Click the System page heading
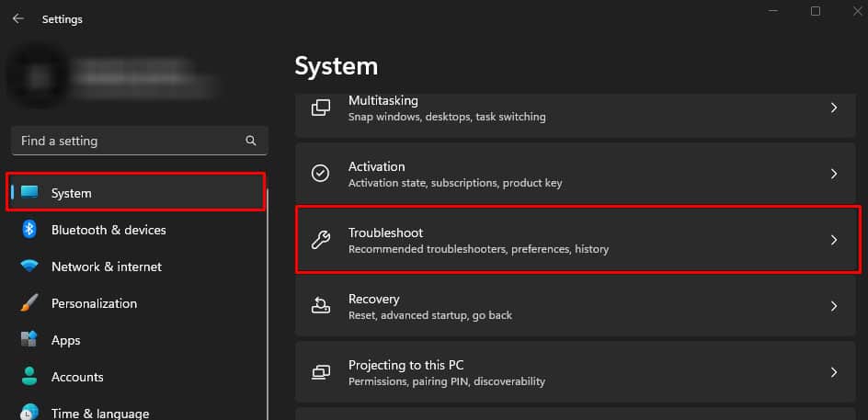 (x=337, y=66)
